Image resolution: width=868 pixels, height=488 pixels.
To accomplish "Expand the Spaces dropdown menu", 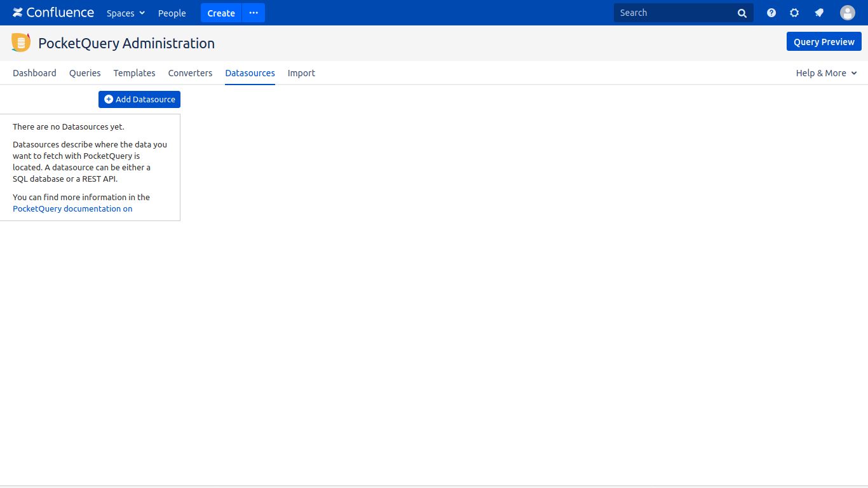I will point(126,13).
